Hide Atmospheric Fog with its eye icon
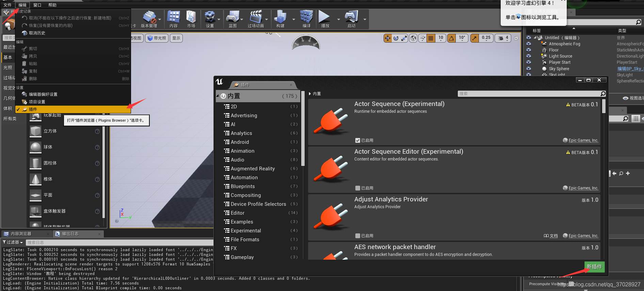The width and height of the screenshot is (644, 291). tap(529, 44)
